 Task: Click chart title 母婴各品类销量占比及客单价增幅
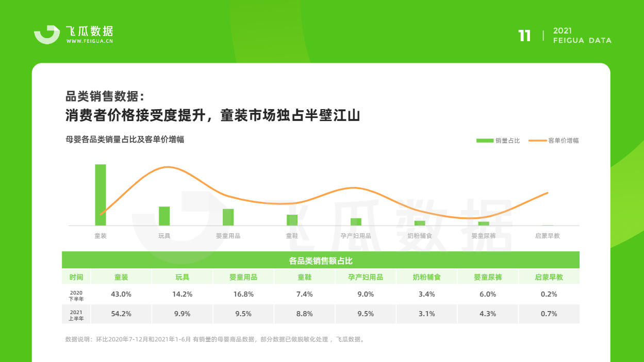tap(125, 140)
